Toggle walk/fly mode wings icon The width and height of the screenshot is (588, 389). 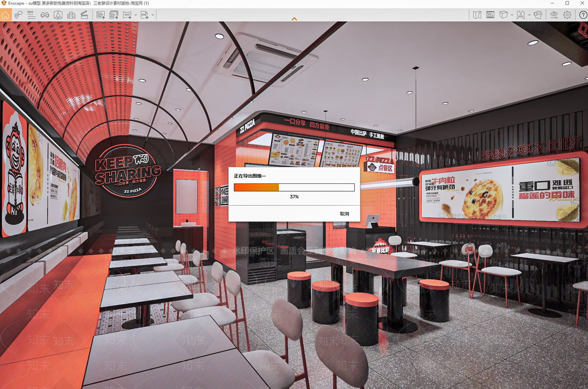pos(521,15)
